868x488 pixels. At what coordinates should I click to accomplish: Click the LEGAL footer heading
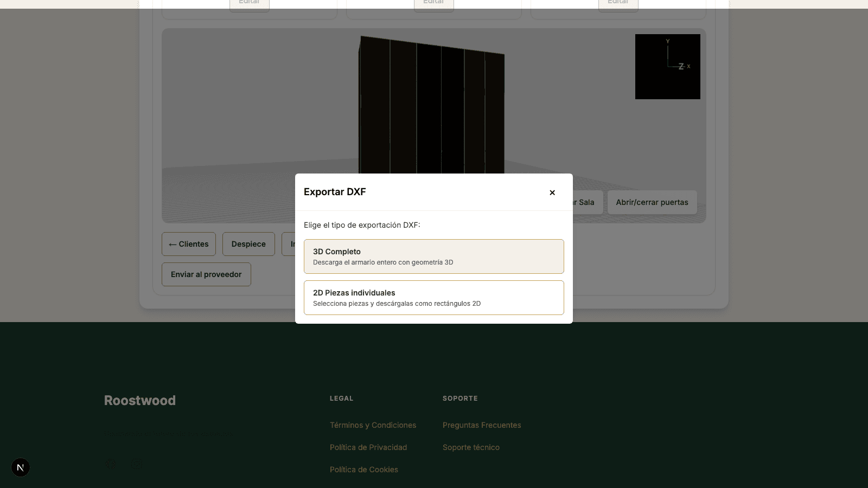[341, 399]
